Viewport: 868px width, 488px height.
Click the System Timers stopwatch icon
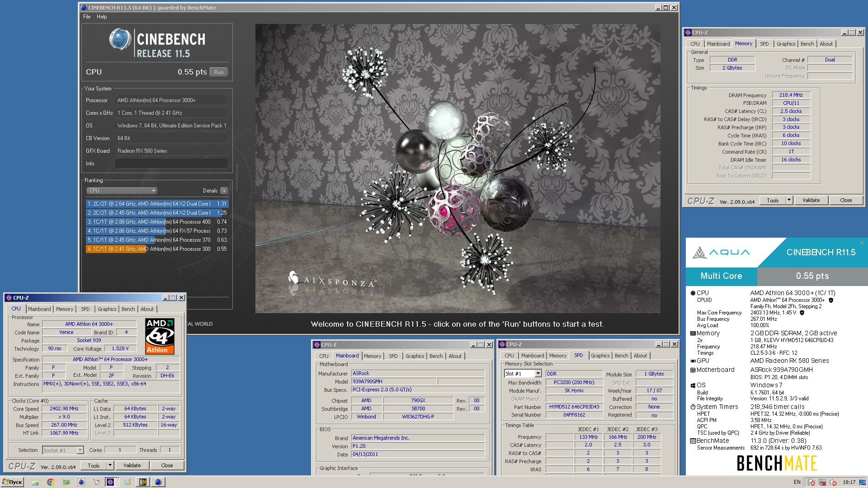pos(693,407)
